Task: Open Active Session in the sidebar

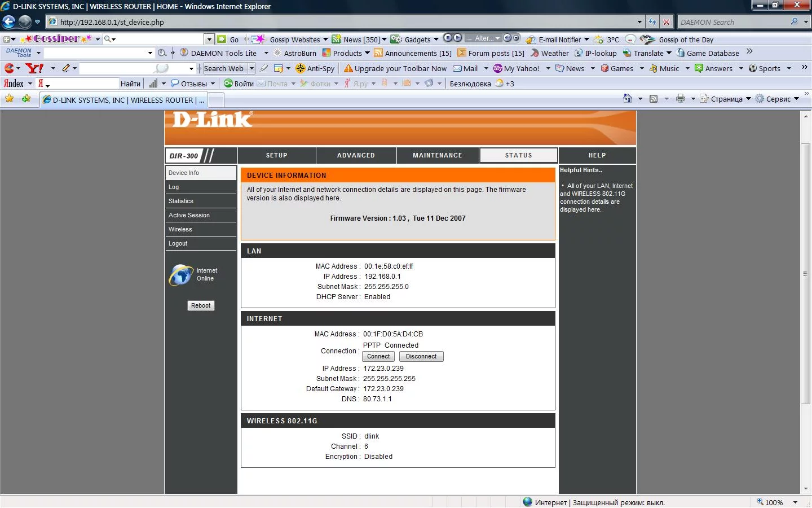Action: pos(201,215)
